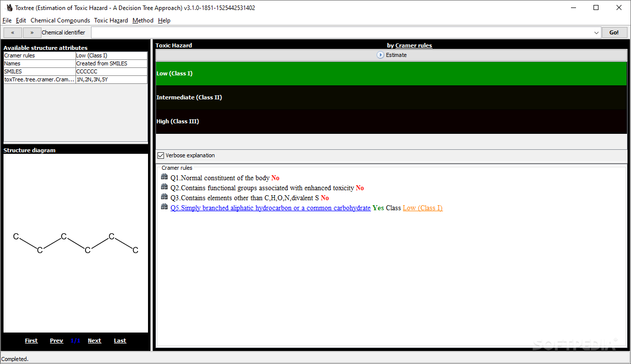This screenshot has width=631, height=364.
Task: Click the Go! button
Action: (x=614, y=32)
